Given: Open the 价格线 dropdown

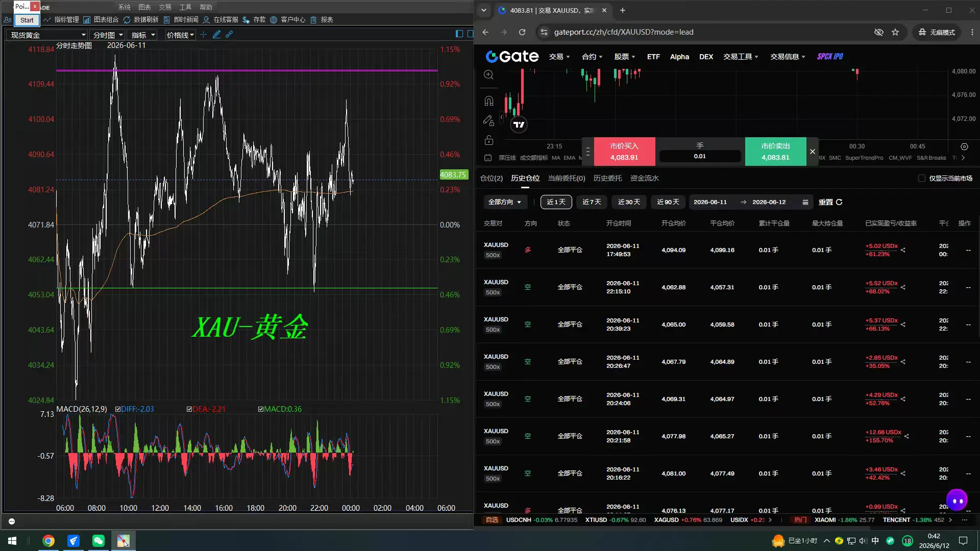Looking at the screenshot, I should [180, 35].
